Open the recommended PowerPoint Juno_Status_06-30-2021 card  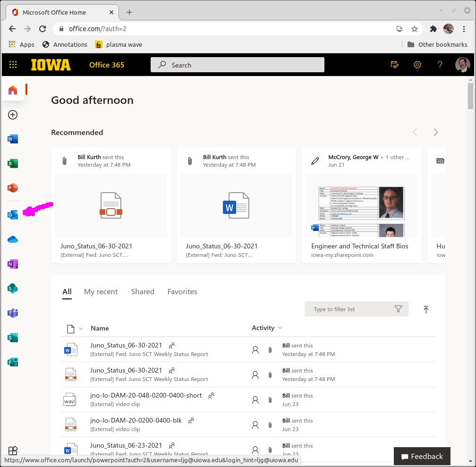[x=111, y=205]
